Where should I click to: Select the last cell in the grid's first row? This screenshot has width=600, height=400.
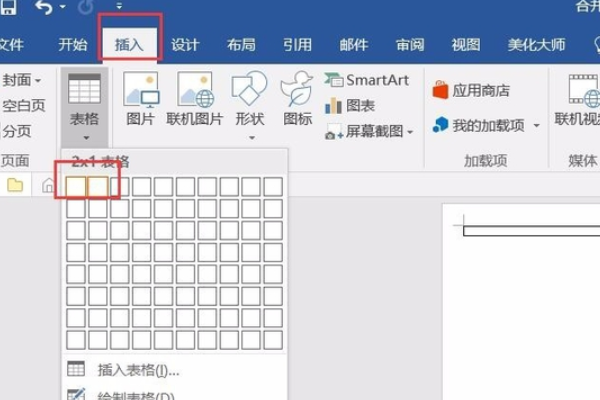pos(273,186)
